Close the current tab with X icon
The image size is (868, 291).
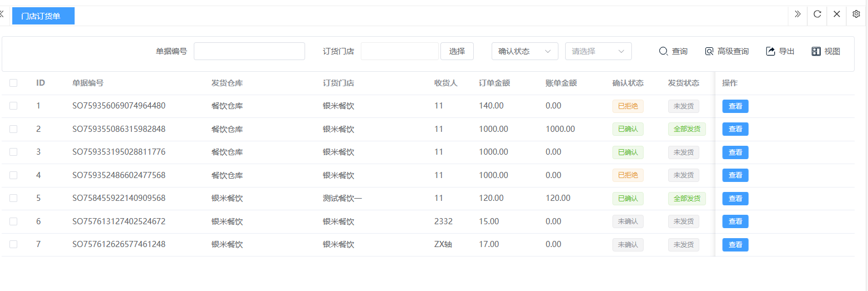point(836,14)
